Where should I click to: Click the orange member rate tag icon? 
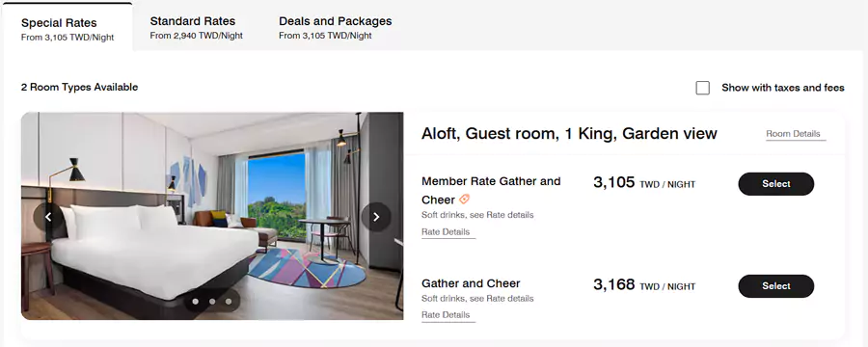465,200
